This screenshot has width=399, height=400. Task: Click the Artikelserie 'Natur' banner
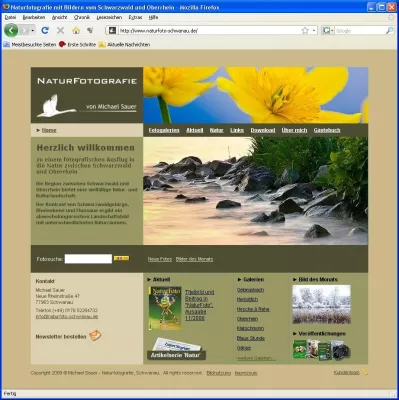pyautogui.click(x=176, y=349)
